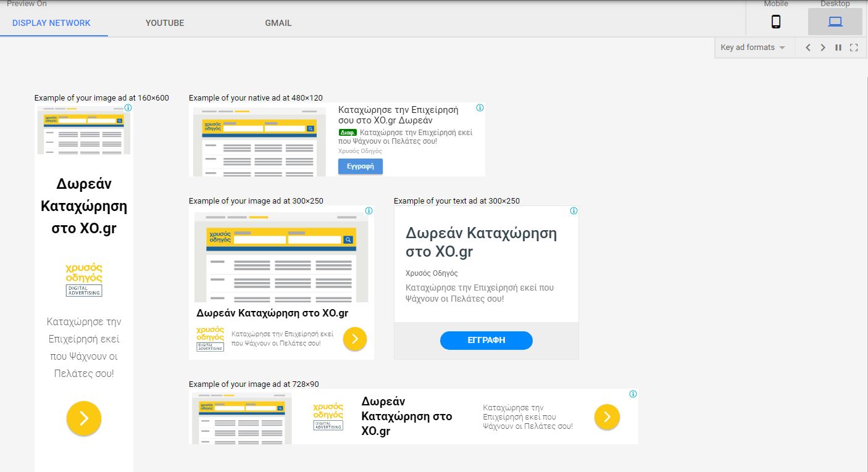The width and height of the screenshot is (868, 472).
Task: Click the info icon on the 480×120 native ad
Action: coord(480,107)
